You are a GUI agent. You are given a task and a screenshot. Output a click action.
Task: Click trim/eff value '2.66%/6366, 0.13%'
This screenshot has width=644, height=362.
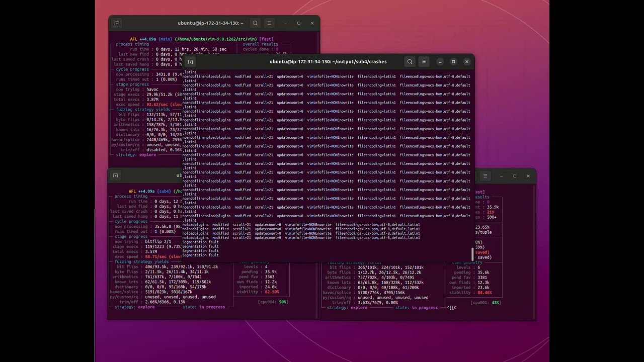click(165, 302)
